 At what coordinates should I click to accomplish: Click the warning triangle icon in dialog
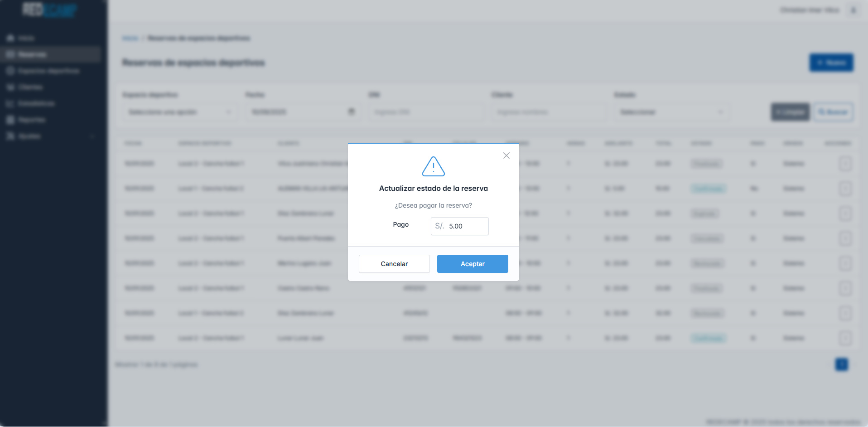(x=433, y=166)
